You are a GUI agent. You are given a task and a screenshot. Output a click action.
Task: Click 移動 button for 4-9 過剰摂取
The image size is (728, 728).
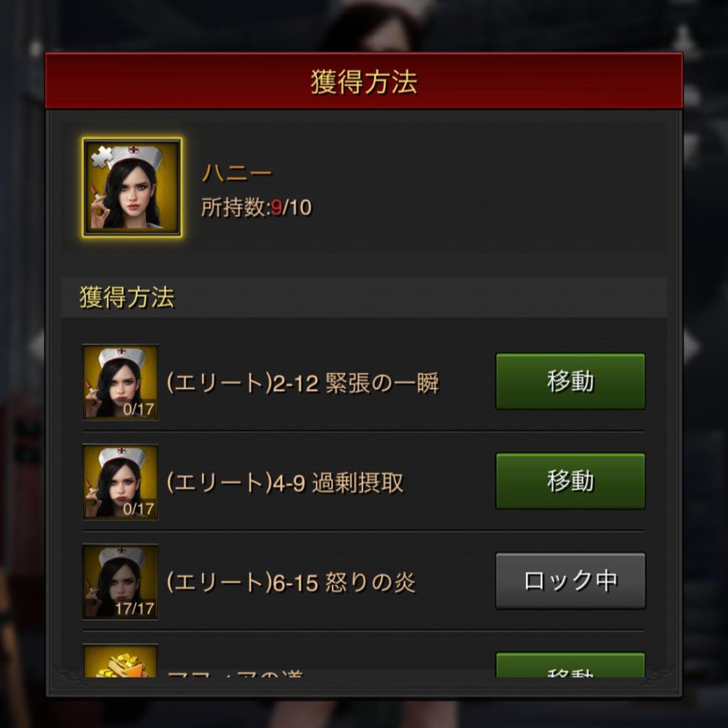(x=570, y=481)
